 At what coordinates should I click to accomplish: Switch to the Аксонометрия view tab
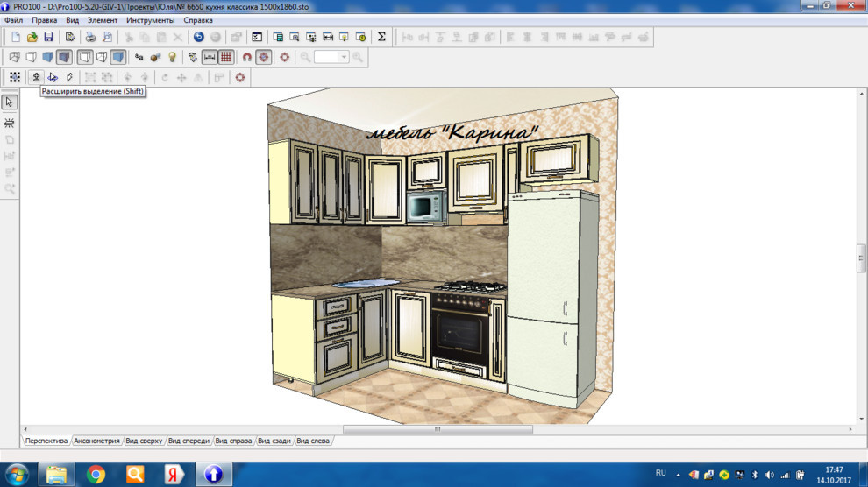point(96,441)
